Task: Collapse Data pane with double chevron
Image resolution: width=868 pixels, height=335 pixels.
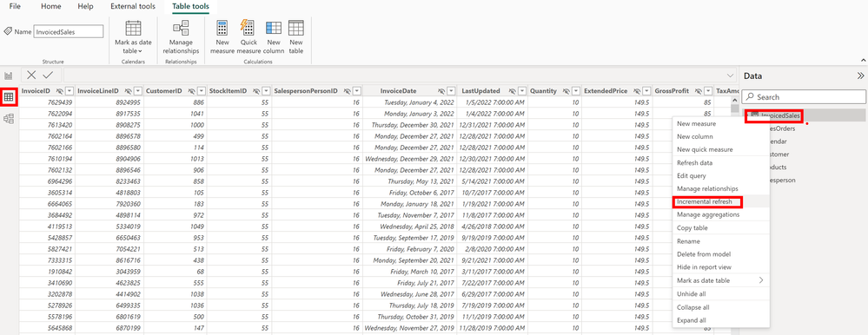Action: 860,76
